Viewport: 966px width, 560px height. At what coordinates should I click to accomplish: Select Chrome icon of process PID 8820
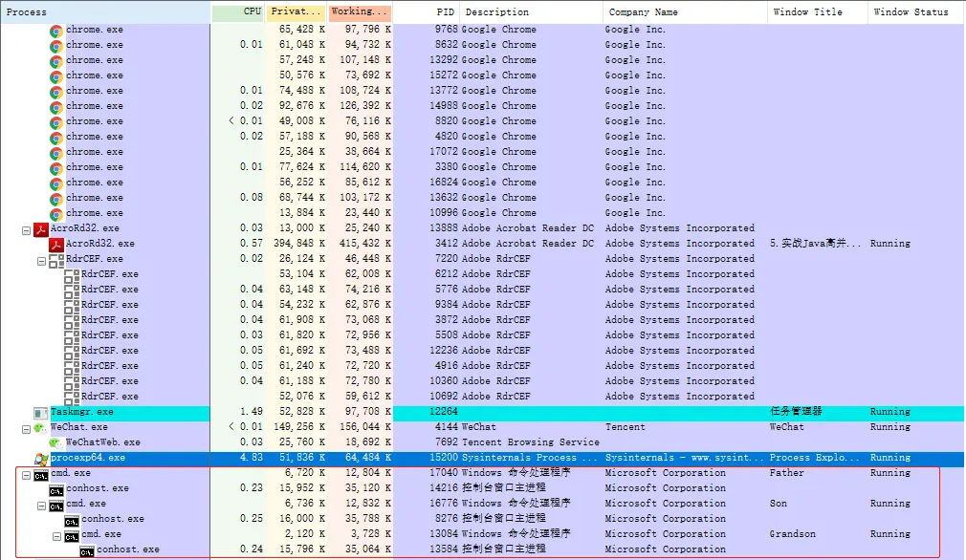click(x=56, y=122)
